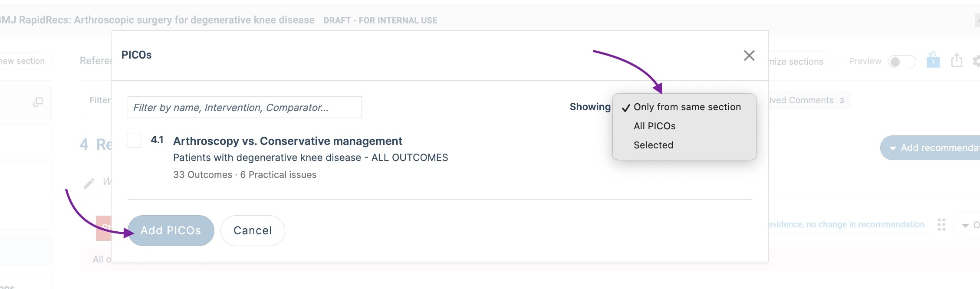Click the settings gear icon

click(977, 61)
